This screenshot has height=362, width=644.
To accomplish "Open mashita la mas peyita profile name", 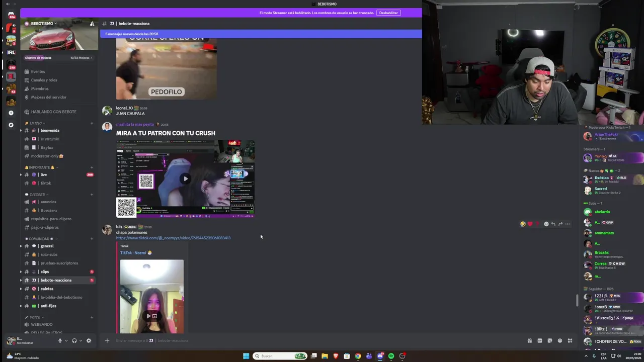I will (135, 124).
